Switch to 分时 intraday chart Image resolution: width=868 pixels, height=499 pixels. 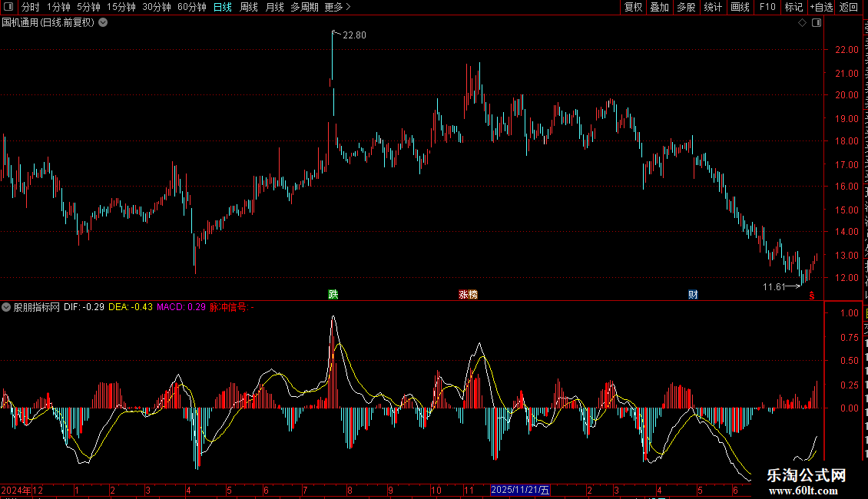point(31,7)
